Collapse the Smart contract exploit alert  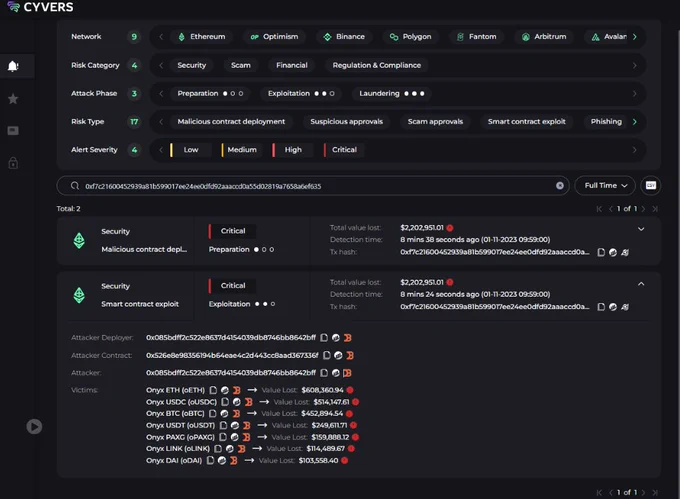pyautogui.click(x=641, y=284)
